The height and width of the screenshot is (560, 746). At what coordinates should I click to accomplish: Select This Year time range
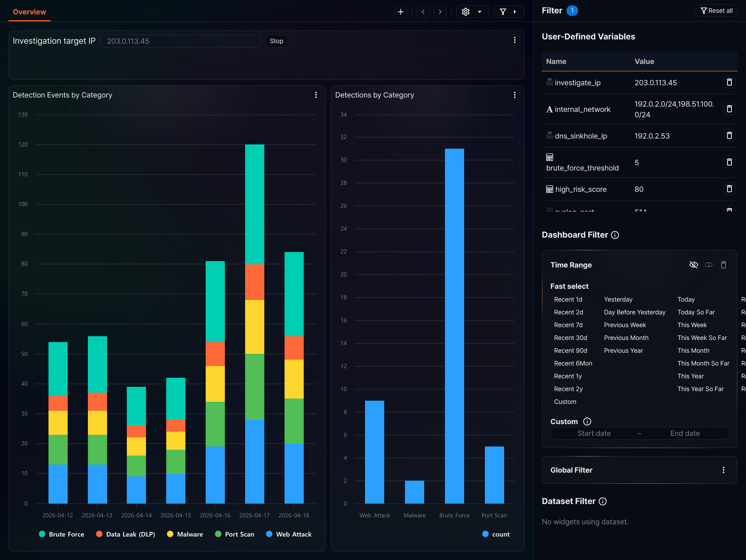[x=690, y=376]
